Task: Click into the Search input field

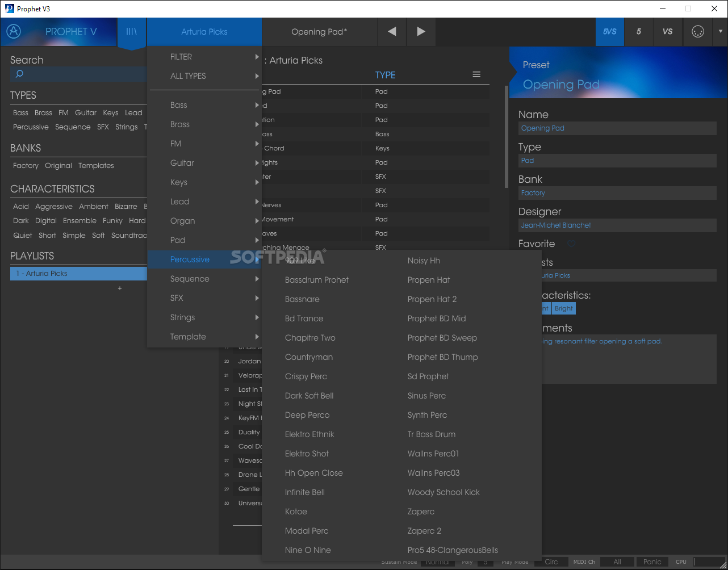Action: (x=78, y=74)
